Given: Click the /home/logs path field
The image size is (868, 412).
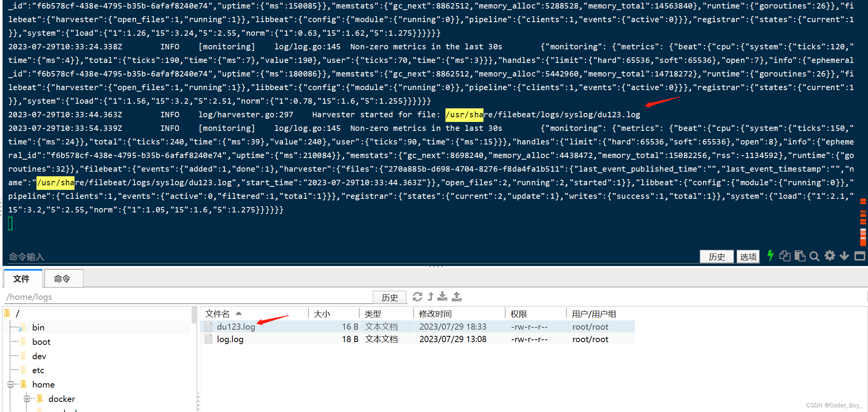Looking at the screenshot, I should [188, 297].
